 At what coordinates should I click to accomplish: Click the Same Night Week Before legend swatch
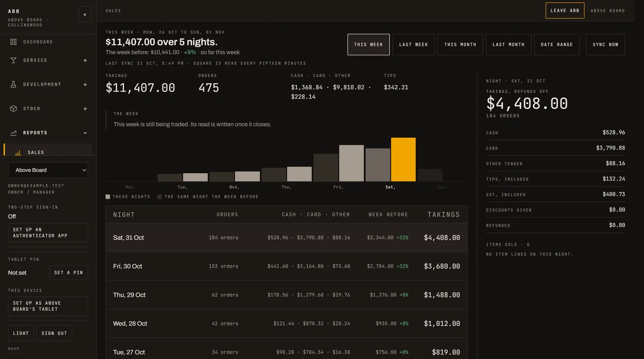tap(160, 197)
